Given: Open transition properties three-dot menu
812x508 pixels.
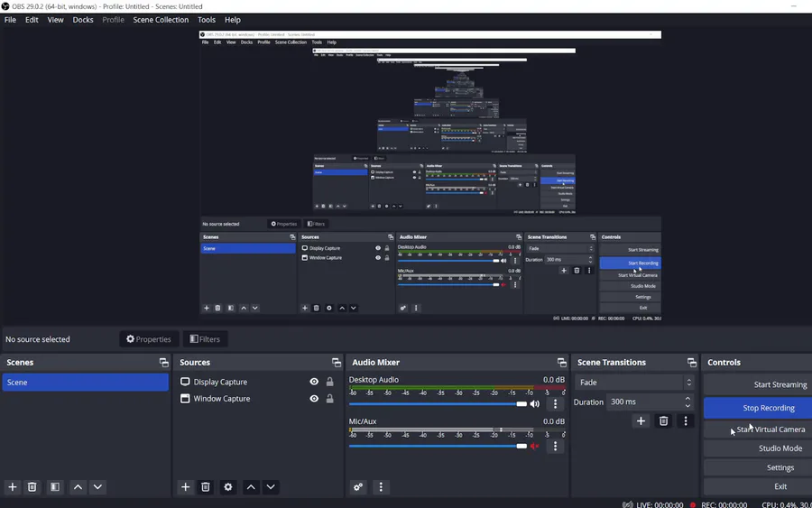Looking at the screenshot, I should [x=686, y=421].
